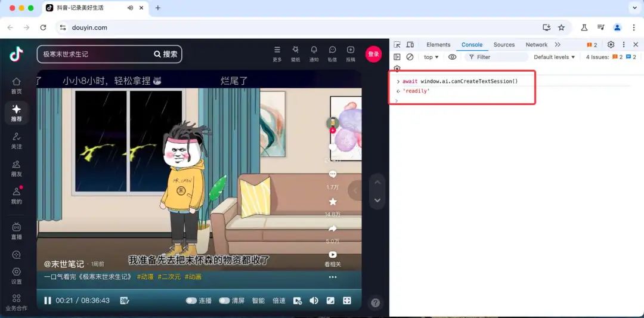This screenshot has height=318, width=644.
Task: Open 直播 in the sidebar
Action: 17,231
